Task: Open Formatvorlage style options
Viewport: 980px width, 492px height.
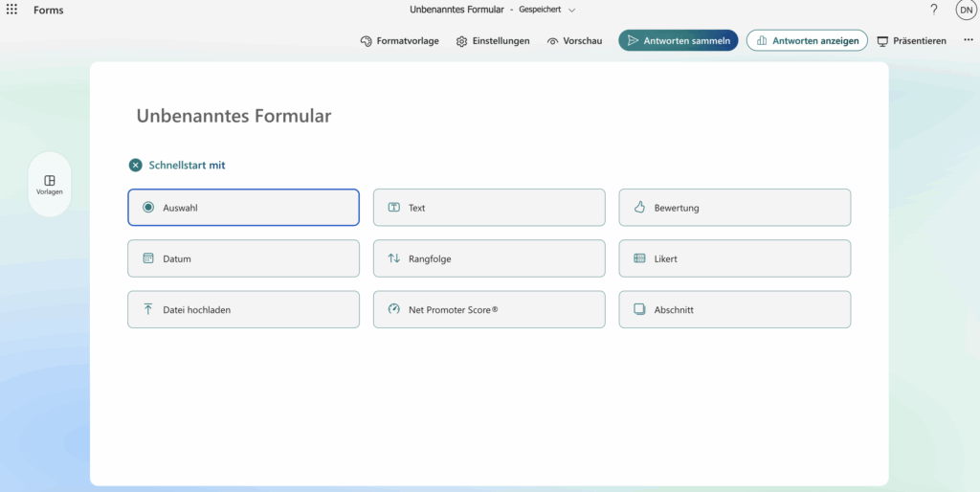Action: pos(400,40)
